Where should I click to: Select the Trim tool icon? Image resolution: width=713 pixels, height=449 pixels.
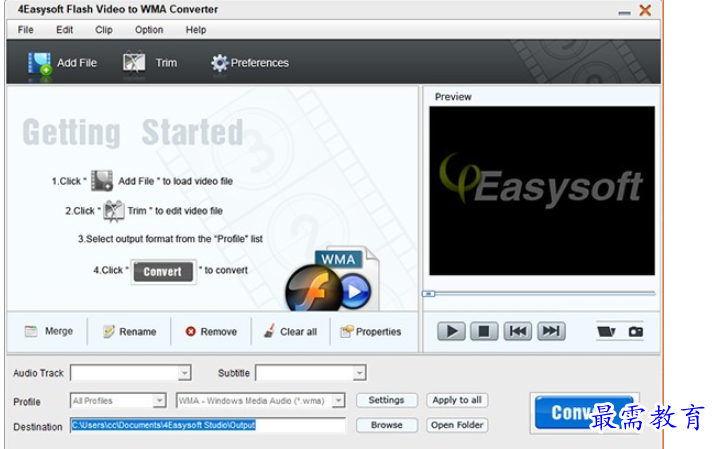click(x=134, y=63)
